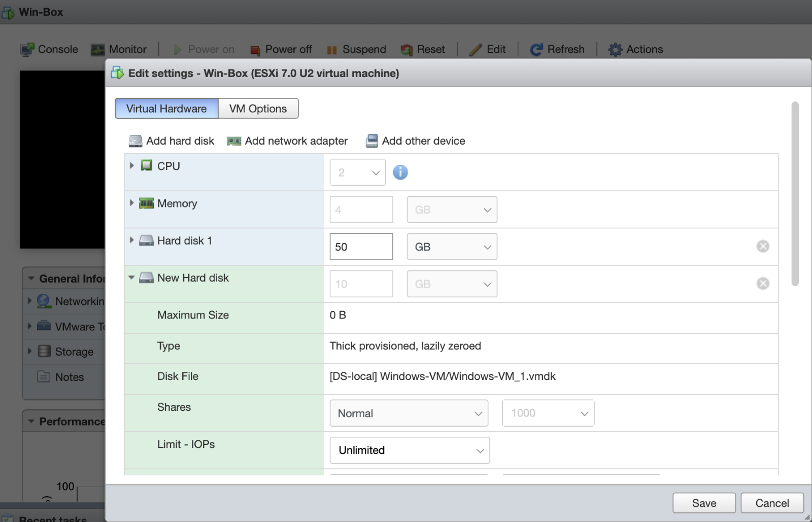This screenshot has height=522, width=812.
Task: Collapse the New Hard disk row
Action: pos(131,277)
